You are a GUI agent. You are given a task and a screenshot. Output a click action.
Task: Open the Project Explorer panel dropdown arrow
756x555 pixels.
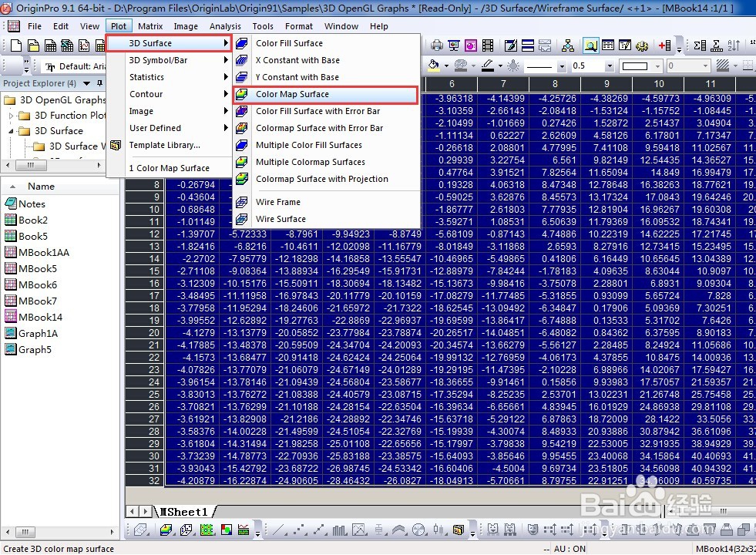87,83
